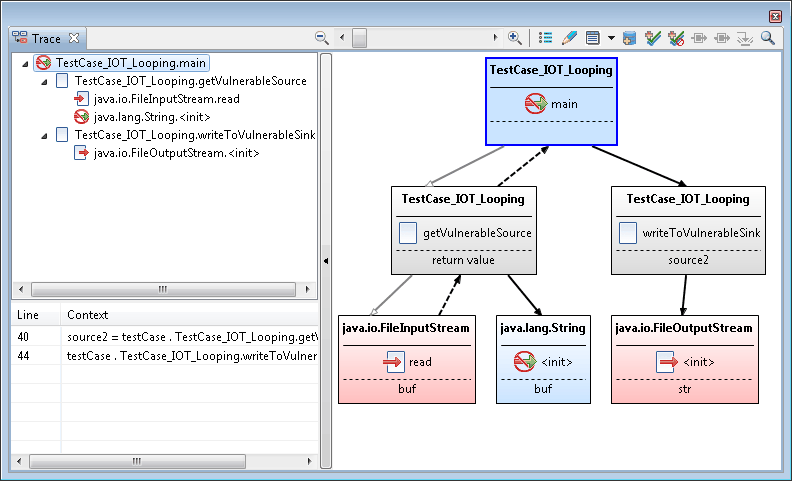Click the getVulnerableSource node's square icon
The height and width of the screenshot is (481, 792).
point(408,233)
